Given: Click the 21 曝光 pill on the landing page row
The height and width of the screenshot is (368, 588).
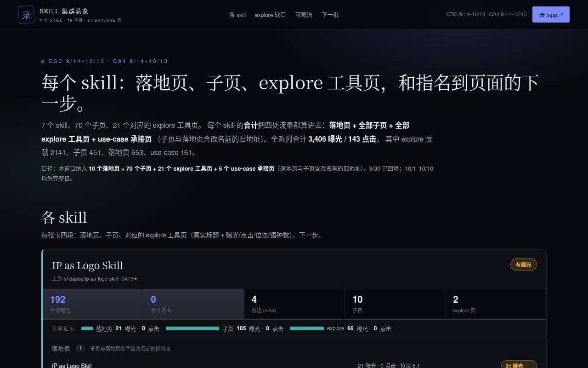Looking at the screenshot, I should [x=519, y=365].
